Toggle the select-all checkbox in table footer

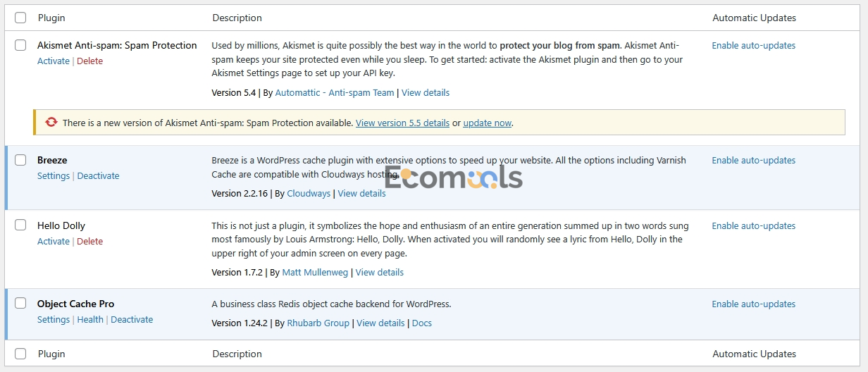[20, 354]
